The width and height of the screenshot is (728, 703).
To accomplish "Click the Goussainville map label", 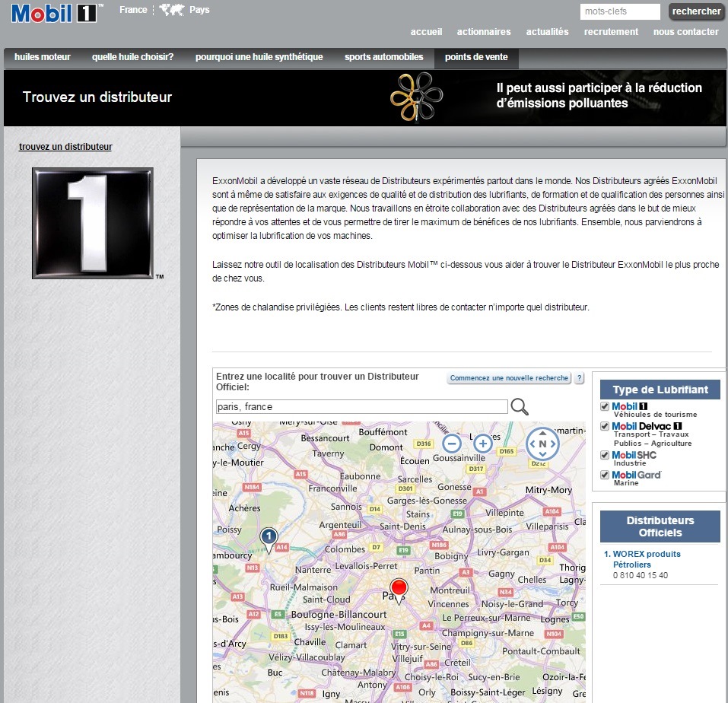I will (459, 458).
